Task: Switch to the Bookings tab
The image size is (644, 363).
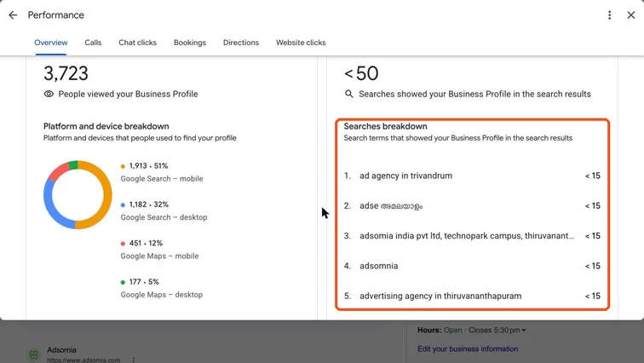Action: click(x=190, y=43)
